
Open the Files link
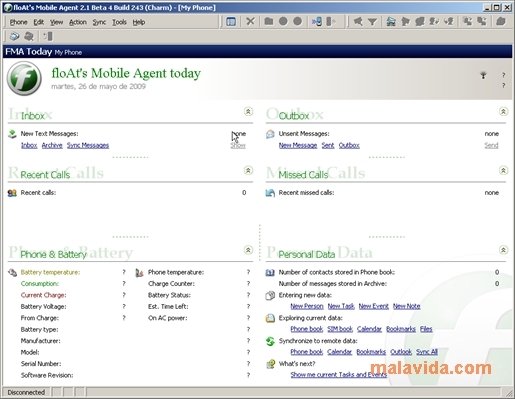(x=426, y=329)
